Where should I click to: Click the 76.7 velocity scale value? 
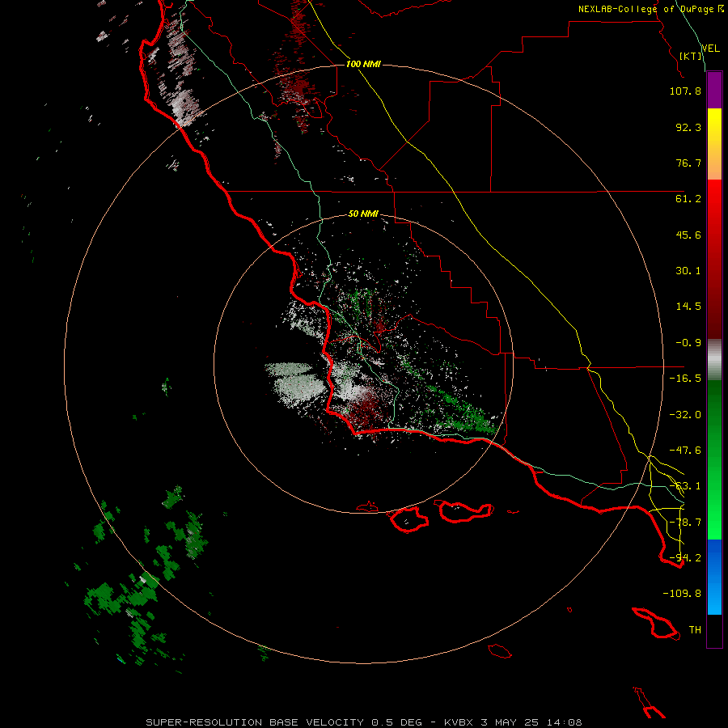pos(688,163)
